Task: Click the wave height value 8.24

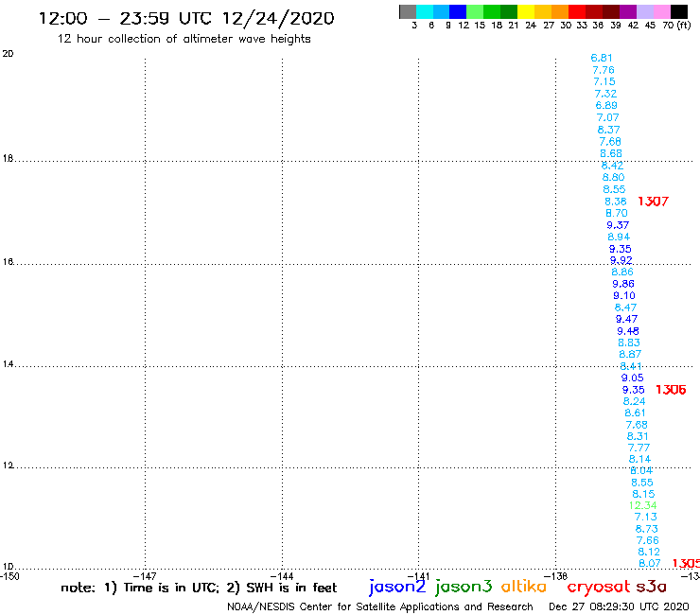Action: [x=634, y=401]
